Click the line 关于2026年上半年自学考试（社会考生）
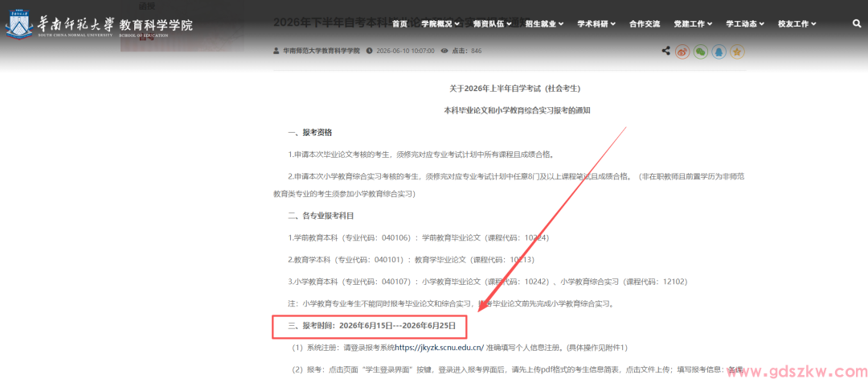Screen dimensions: 868x379 [x=515, y=89]
